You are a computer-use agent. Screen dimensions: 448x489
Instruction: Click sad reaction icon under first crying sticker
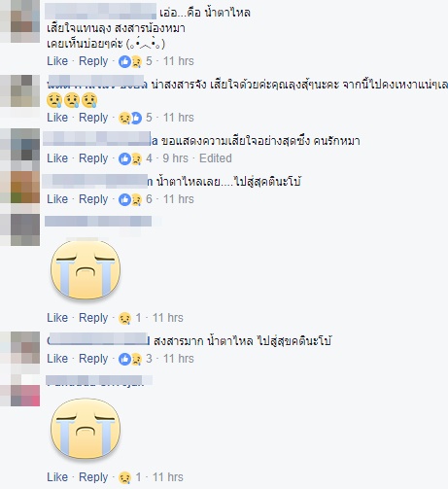click(124, 318)
